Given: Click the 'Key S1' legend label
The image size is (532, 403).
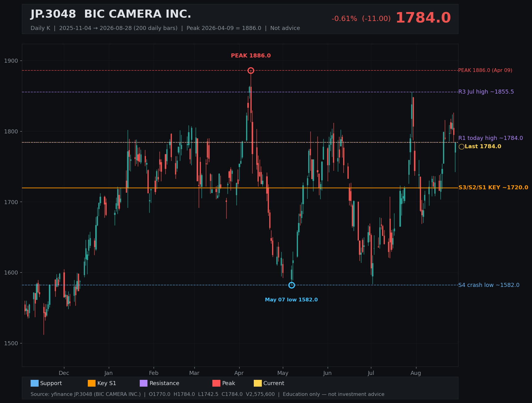Looking at the screenshot, I should click(x=107, y=383).
